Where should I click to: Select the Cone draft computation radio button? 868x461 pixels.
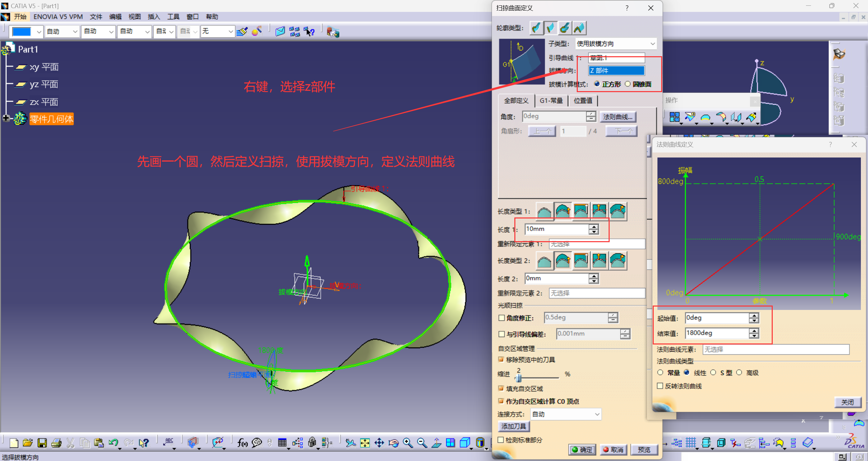(628, 84)
